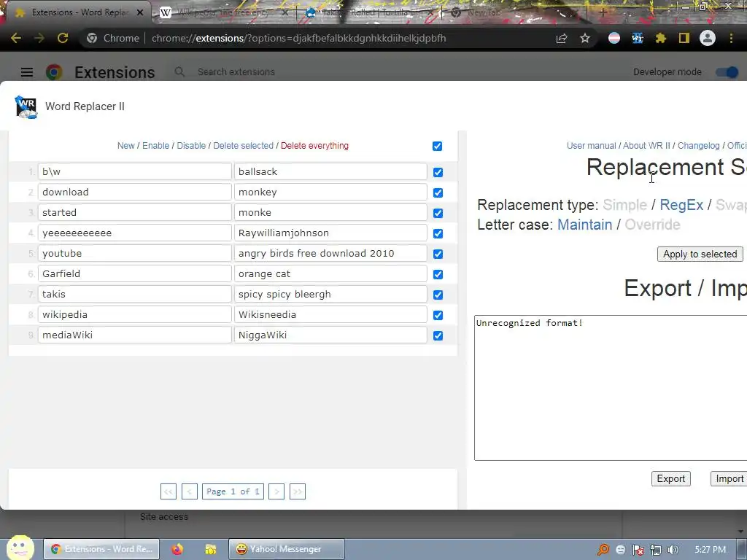Click the Export button
This screenshot has width=747, height=560.
(x=671, y=479)
